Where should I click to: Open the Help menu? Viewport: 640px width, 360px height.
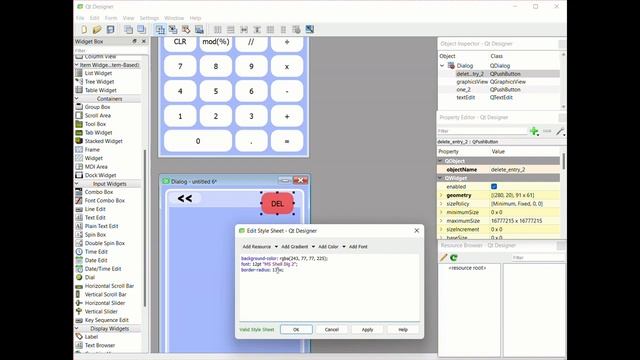pyautogui.click(x=195, y=18)
